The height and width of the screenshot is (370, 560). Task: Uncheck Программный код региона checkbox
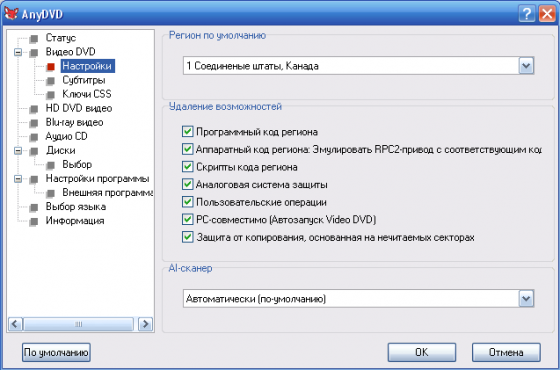(188, 131)
